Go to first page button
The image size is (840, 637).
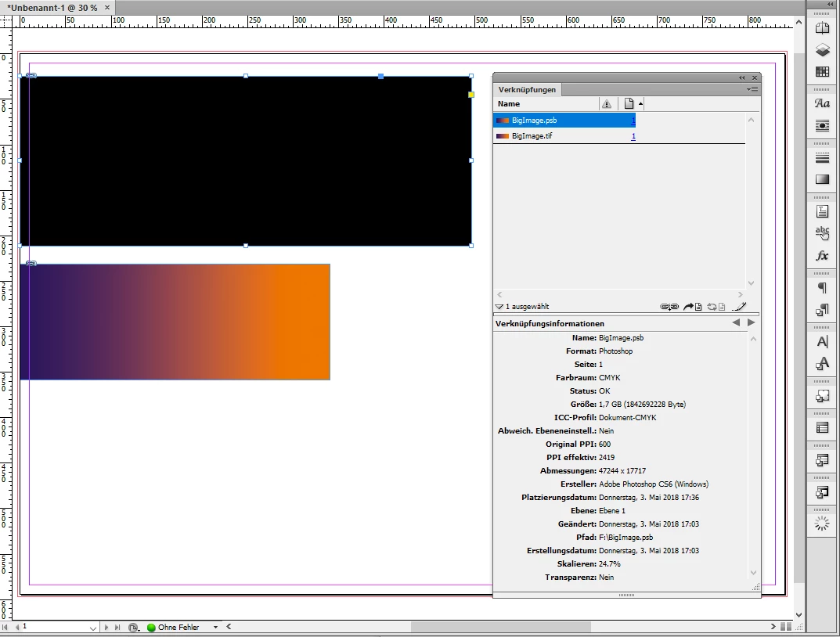[5, 627]
